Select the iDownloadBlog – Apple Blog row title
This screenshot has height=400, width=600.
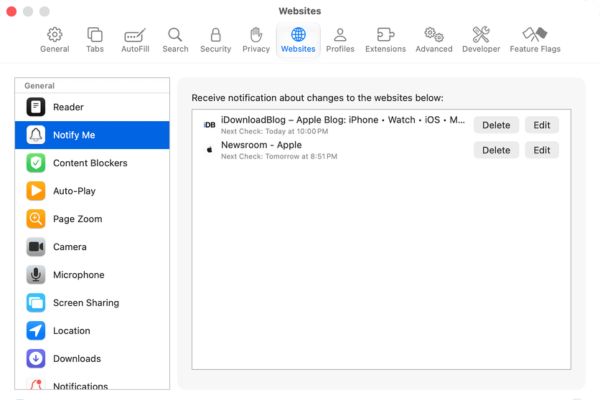click(x=343, y=120)
